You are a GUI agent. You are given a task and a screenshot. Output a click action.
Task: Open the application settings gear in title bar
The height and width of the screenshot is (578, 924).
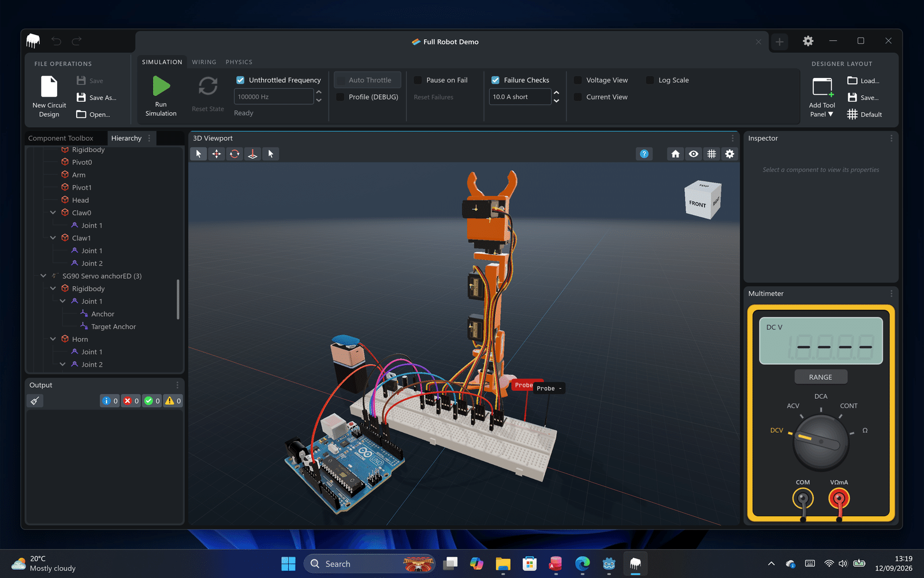808,41
